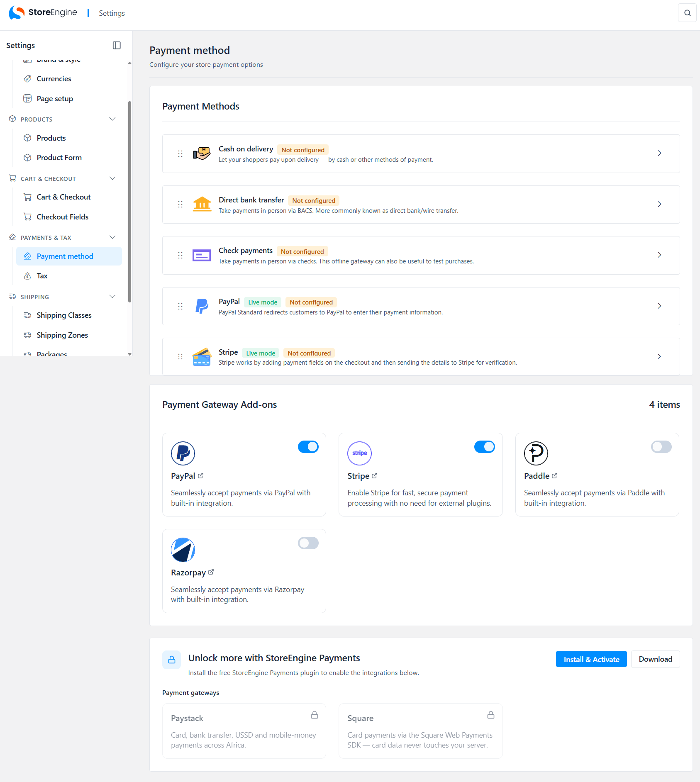
Task: Open PayPal add-on external link icon
Action: pyautogui.click(x=200, y=475)
